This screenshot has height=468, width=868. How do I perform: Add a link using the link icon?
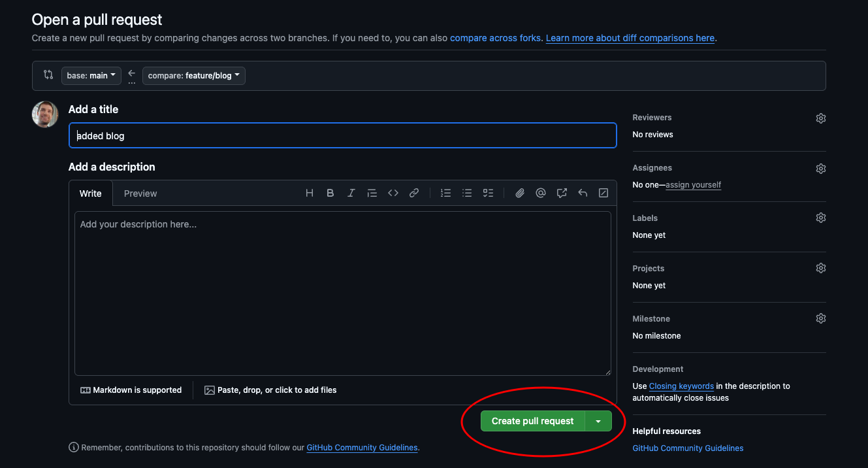click(414, 193)
